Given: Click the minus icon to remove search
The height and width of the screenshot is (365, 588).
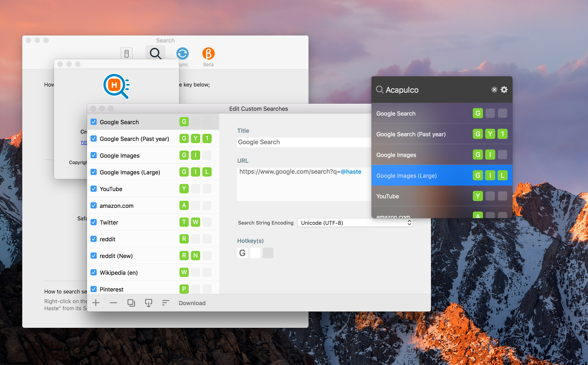Looking at the screenshot, I should click(113, 303).
